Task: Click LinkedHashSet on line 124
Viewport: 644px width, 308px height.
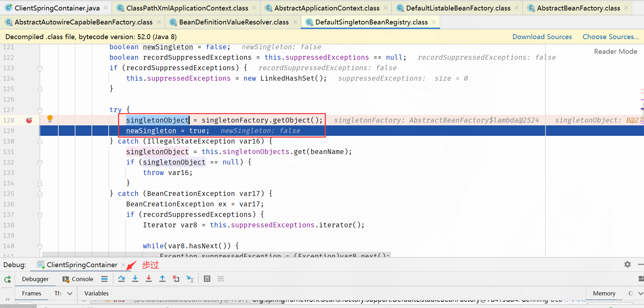Action: (287, 78)
